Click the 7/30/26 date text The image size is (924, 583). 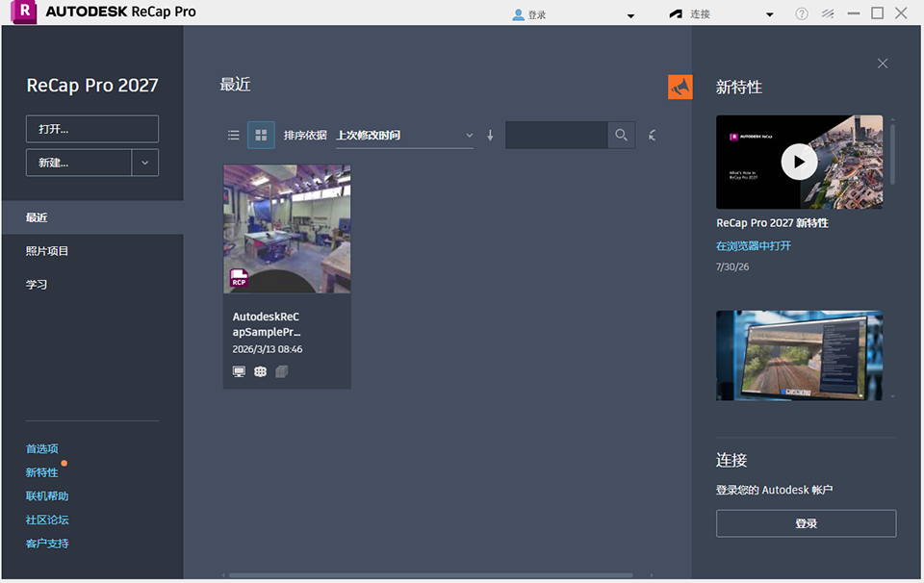[x=732, y=266]
